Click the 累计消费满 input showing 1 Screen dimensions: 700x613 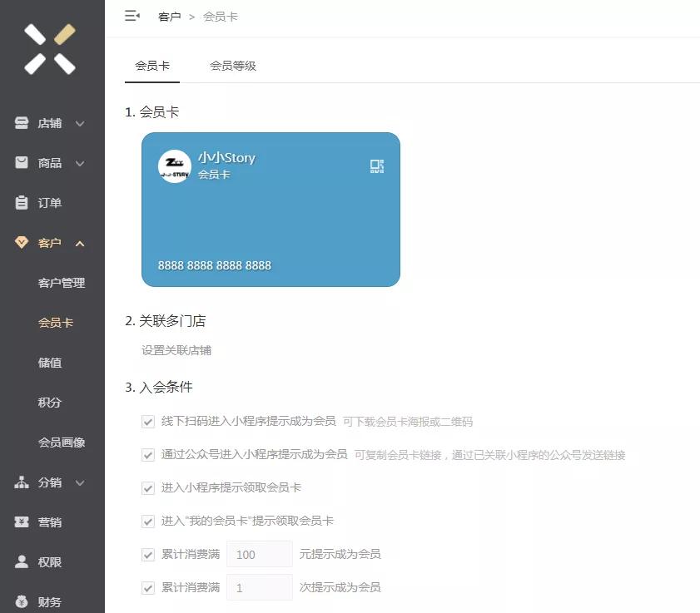click(x=260, y=587)
